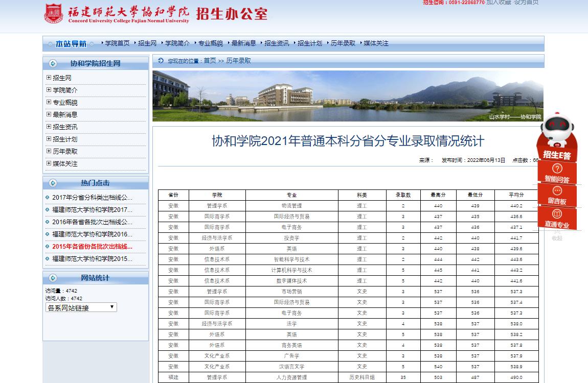
Task: Expand the 学院简介 sidebar tree item
Action: (49, 90)
